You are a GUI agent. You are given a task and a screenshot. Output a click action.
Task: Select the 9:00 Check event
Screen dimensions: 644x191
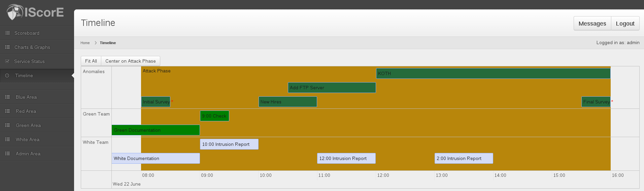pos(214,116)
